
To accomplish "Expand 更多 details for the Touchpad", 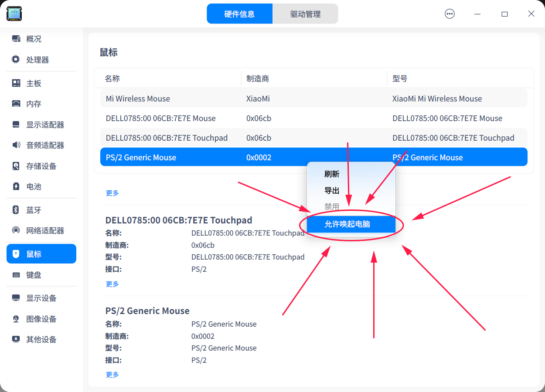I will (x=112, y=284).
